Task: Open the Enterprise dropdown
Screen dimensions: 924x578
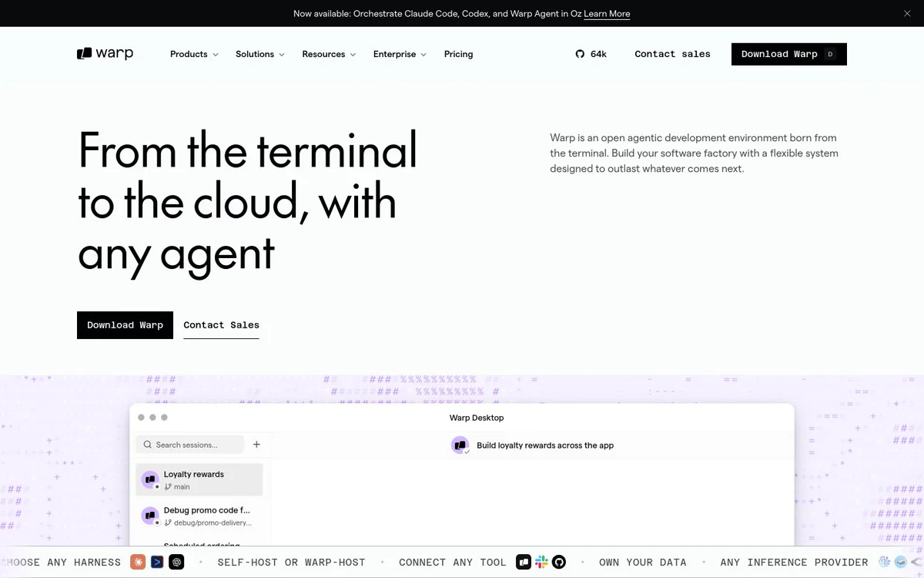Action: pyautogui.click(x=400, y=54)
